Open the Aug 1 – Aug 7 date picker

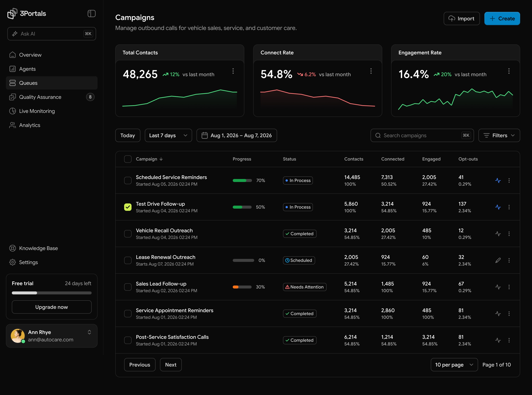[x=237, y=136]
